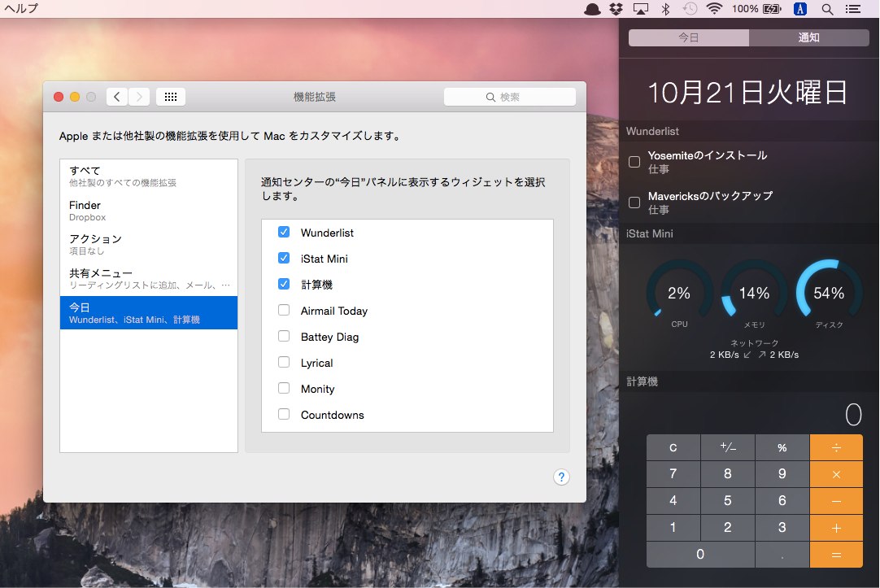Viewport: 880px width, 588px height.
Task: Select すべて in the extensions list
Action: pos(149,176)
